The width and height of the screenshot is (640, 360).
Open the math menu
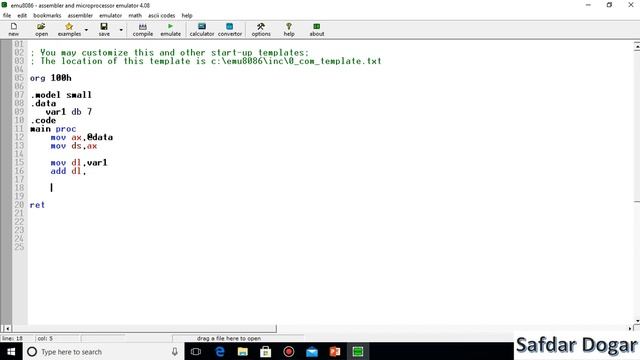pos(135,16)
